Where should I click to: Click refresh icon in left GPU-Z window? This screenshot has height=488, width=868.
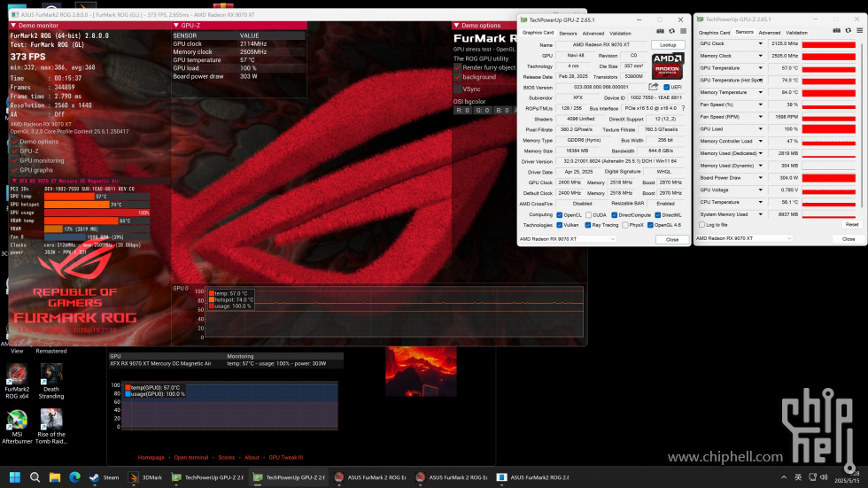[x=672, y=32]
